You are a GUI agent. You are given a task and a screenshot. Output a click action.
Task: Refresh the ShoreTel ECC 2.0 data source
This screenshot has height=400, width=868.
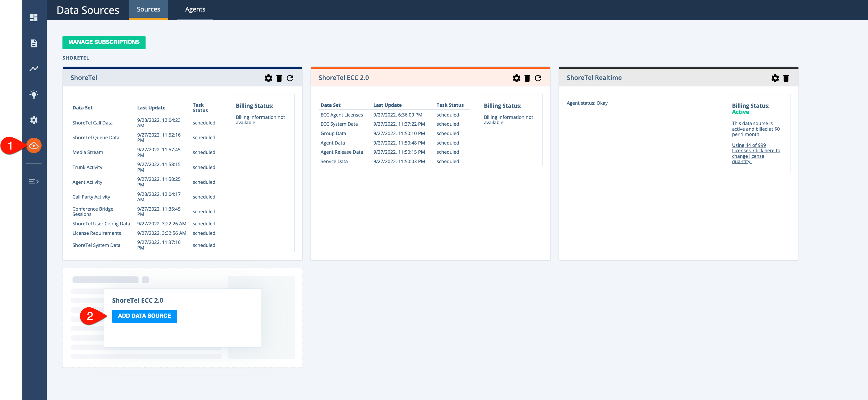(538, 78)
